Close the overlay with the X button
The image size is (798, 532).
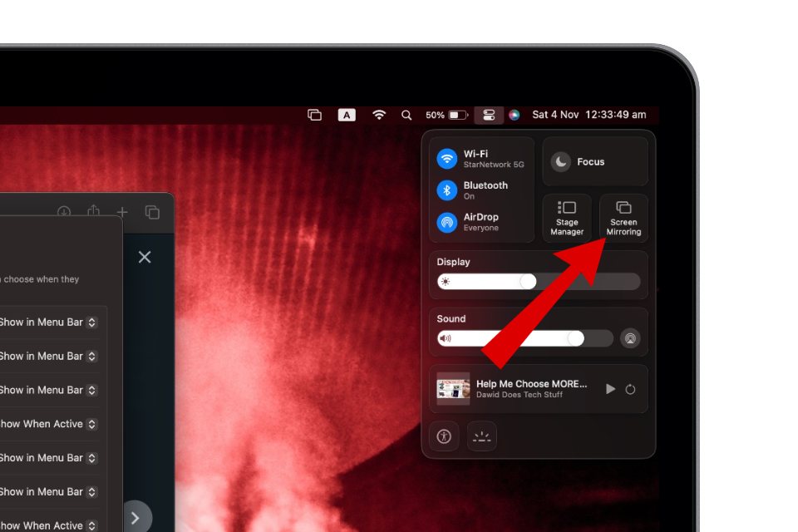coord(145,257)
